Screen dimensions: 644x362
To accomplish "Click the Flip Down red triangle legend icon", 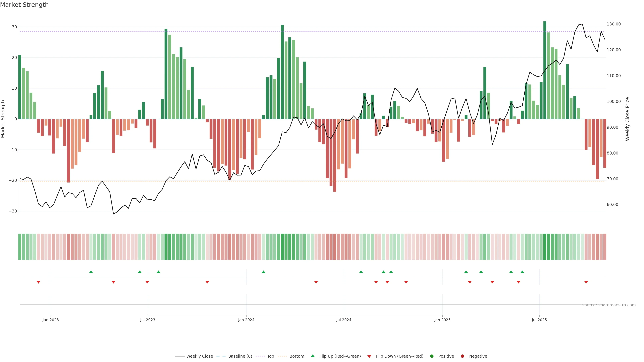I will 369,356.
